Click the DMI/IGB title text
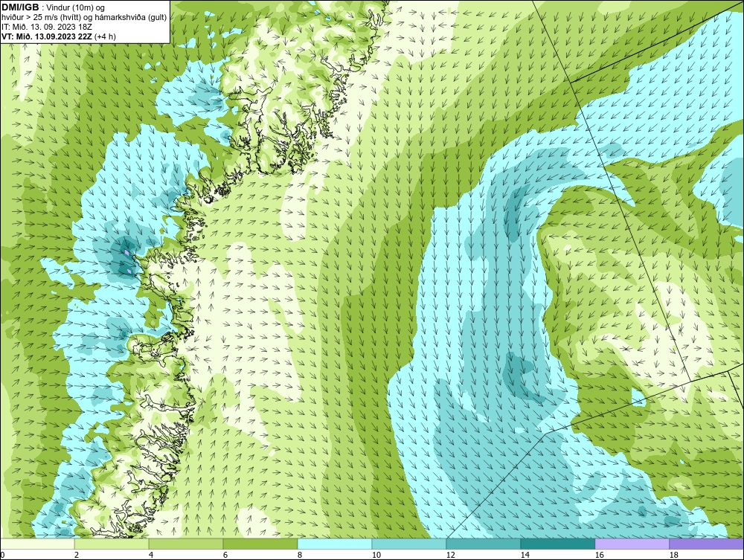The width and height of the screenshot is (744, 560). [x=21, y=7]
